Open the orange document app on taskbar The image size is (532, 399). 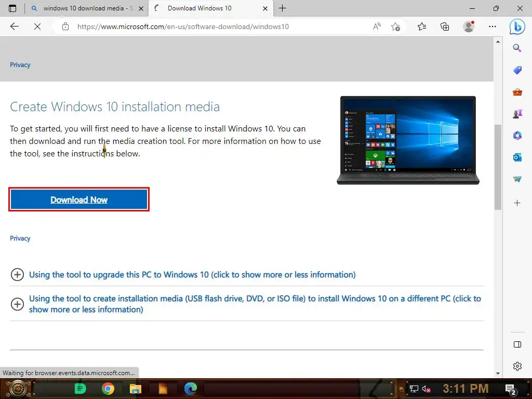[163, 389]
